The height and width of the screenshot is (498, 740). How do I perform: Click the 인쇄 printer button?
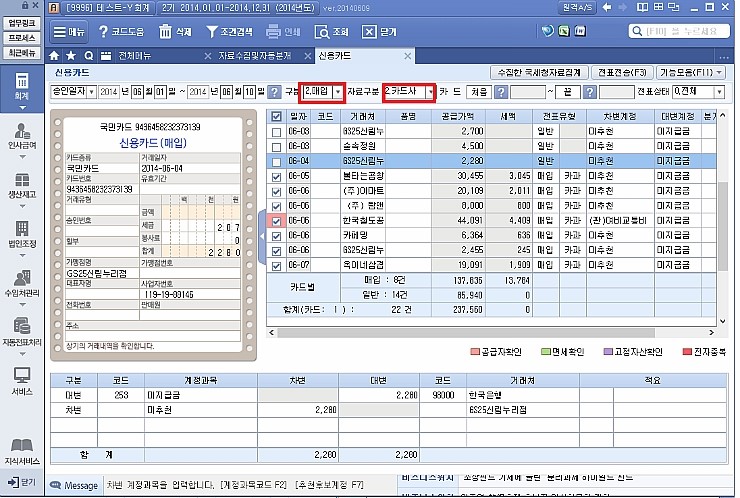pos(283,32)
